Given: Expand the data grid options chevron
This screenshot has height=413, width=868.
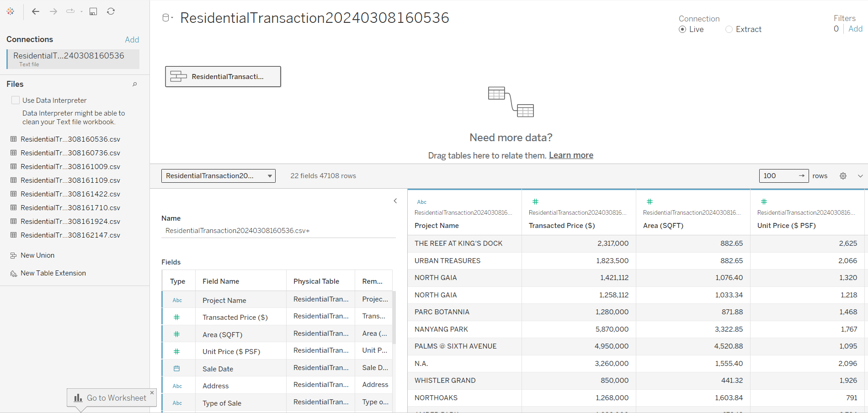Looking at the screenshot, I should click(860, 176).
